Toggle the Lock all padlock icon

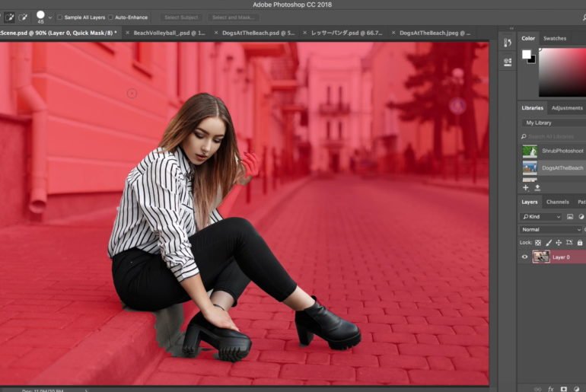click(580, 243)
